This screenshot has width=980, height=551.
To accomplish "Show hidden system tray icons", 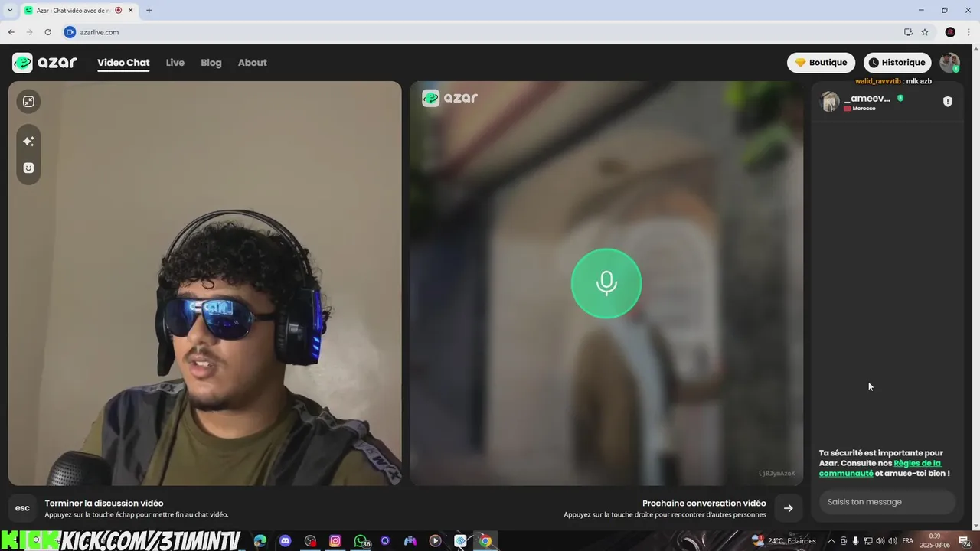I will pos(831,541).
